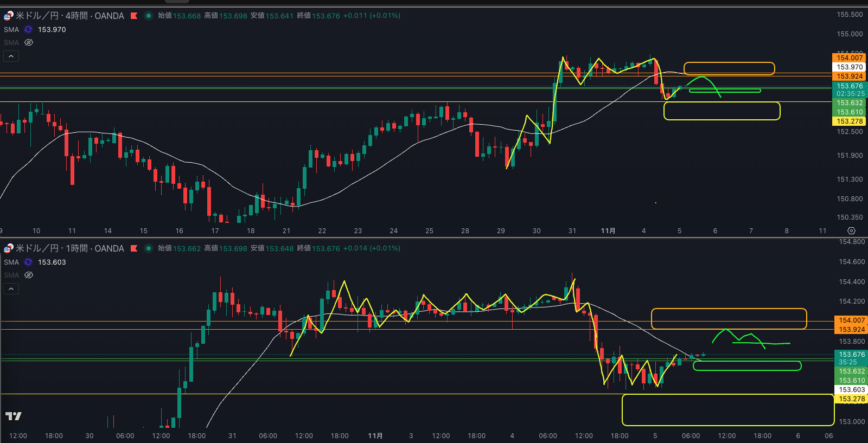The image size is (868, 443).
Task: Click the red flag icon on 4-hour chart
Action: tap(134, 16)
